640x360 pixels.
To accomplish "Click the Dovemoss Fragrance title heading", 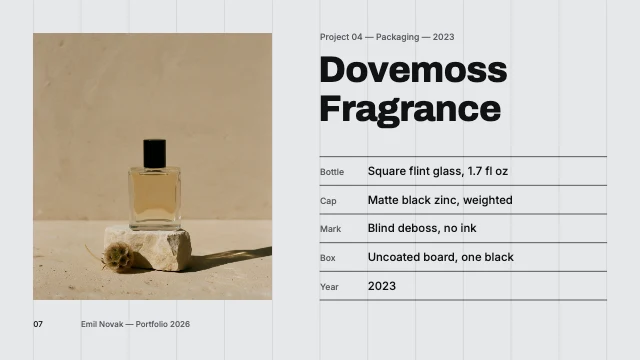I will (413, 89).
